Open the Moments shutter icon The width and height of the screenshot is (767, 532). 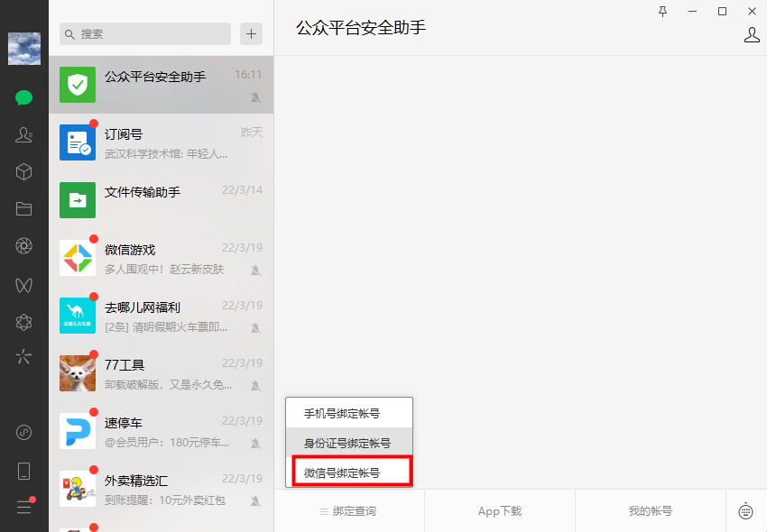click(23, 245)
